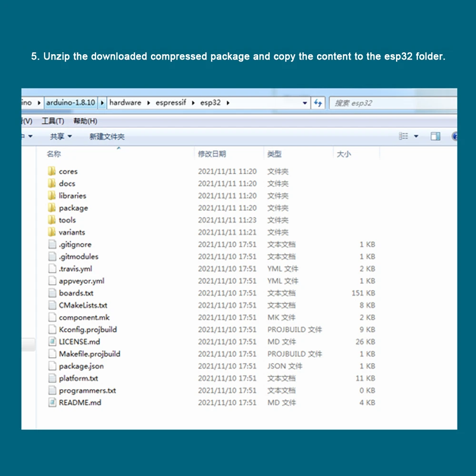Click the package.json file icon
Viewport: 476px width, 476px height.
coord(52,366)
